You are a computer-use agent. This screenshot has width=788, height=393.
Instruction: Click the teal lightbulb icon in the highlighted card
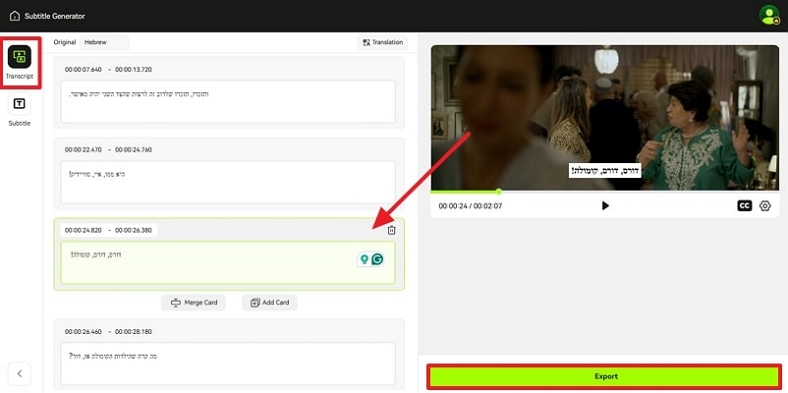pos(365,259)
